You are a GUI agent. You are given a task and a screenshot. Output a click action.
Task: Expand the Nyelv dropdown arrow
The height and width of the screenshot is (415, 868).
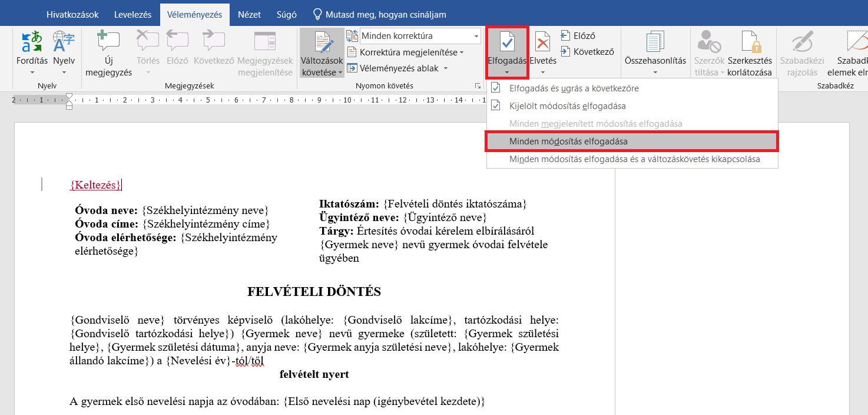coord(64,73)
